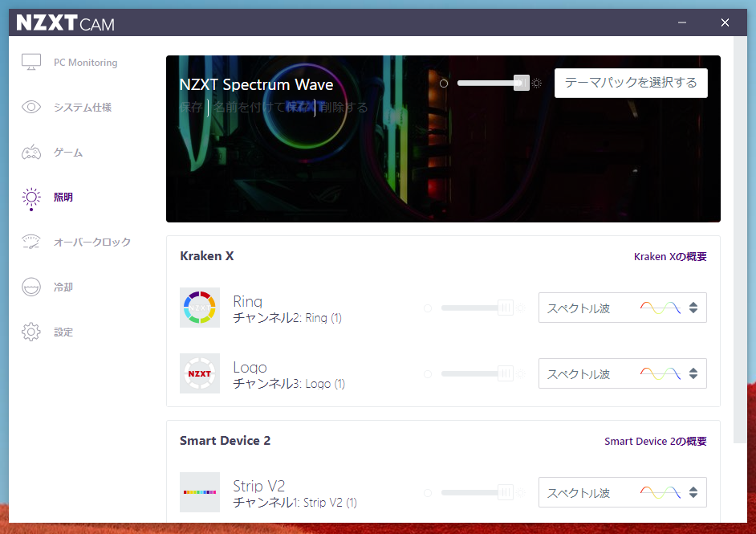This screenshot has width=756, height=534.
Task: Click the 冷却 cooling icon
Action: click(31, 287)
